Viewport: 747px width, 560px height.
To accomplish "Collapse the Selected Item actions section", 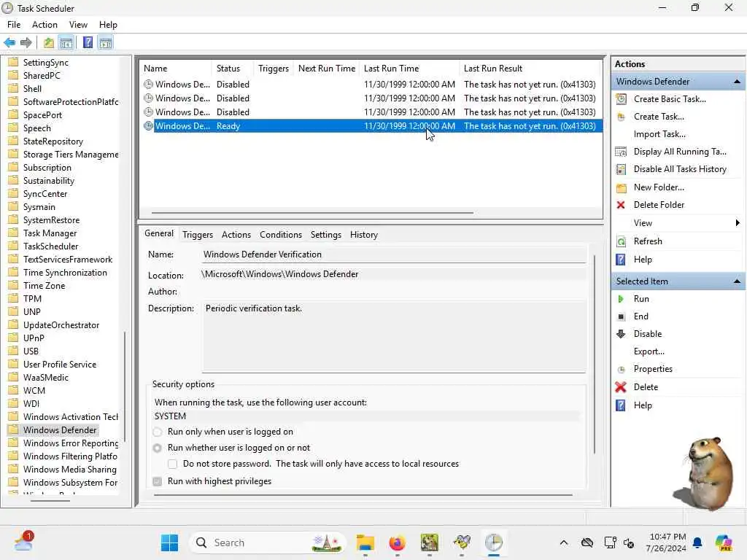I will click(x=737, y=281).
